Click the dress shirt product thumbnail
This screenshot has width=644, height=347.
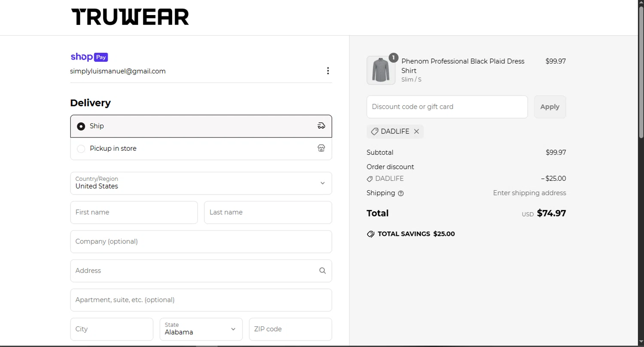click(x=381, y=70)
